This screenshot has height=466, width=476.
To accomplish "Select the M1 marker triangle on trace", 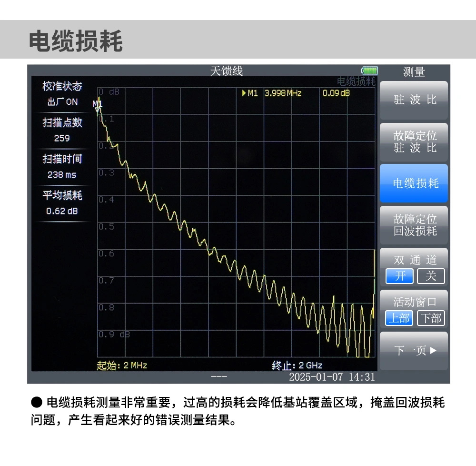I will tap(98, 110).
